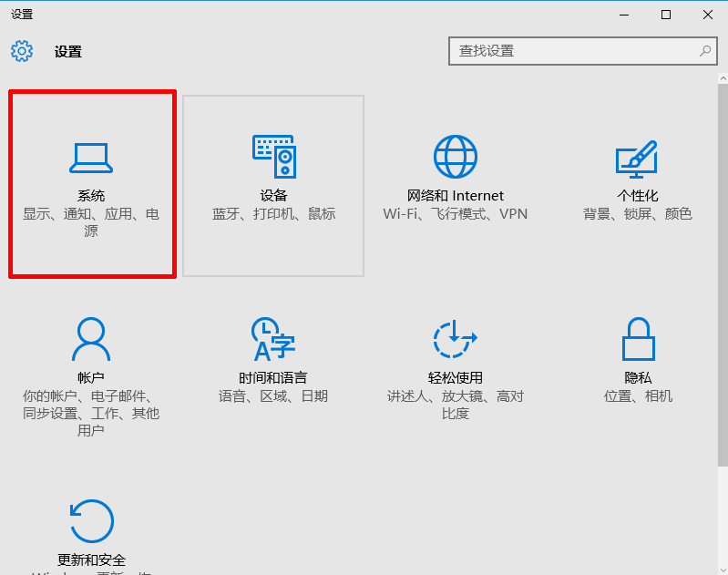
Task: Click the Wi-Fi、飞行模式、VPN description text
Action: (x=455, y=214)
